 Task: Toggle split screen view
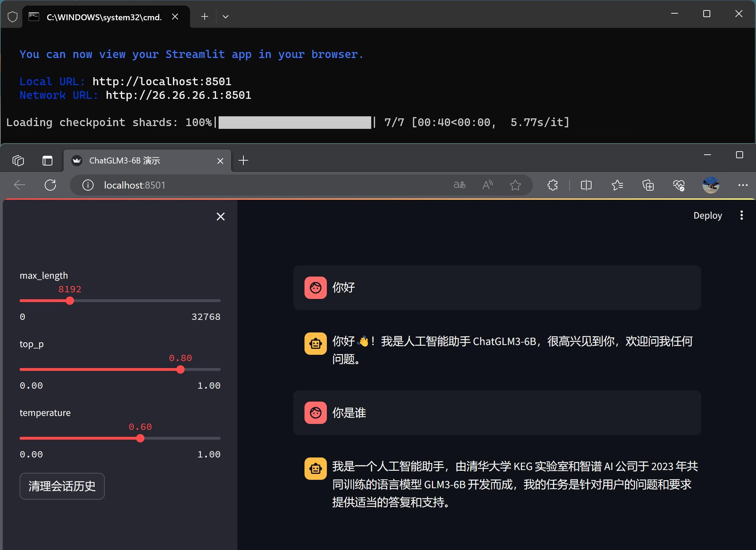point(586,185)
